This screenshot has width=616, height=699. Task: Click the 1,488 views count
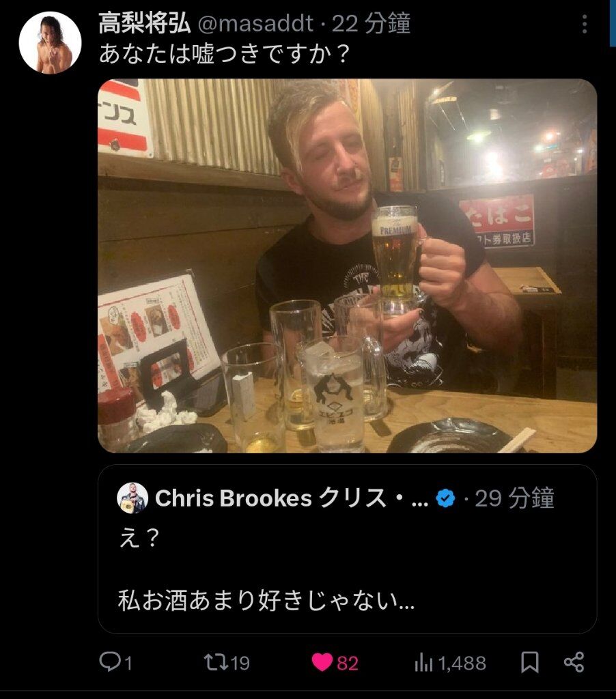[462, 664]
